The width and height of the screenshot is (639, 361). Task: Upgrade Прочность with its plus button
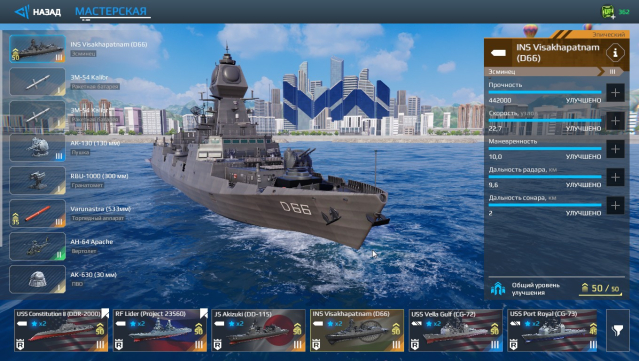point(615,92)
